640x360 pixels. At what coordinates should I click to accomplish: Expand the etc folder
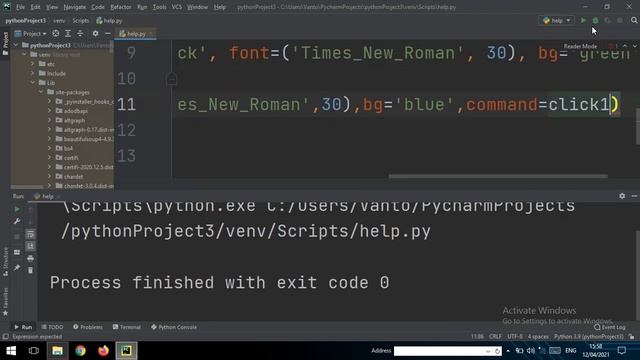coord(33,64)
